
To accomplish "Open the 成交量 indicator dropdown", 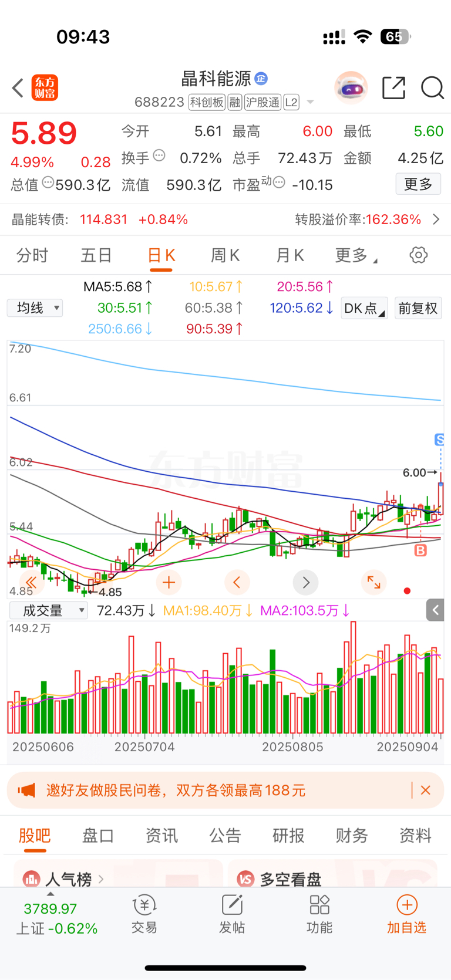I will pyautogui.click(x=49, y=610).
